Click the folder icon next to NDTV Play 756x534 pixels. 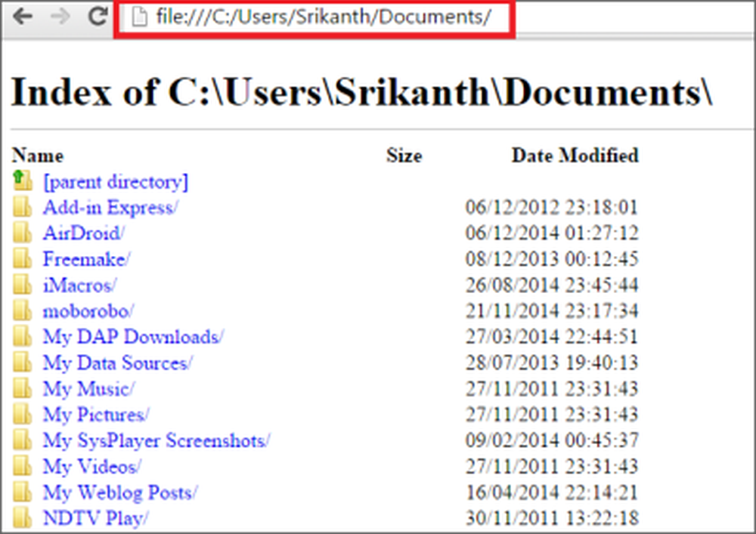point(23,518)
